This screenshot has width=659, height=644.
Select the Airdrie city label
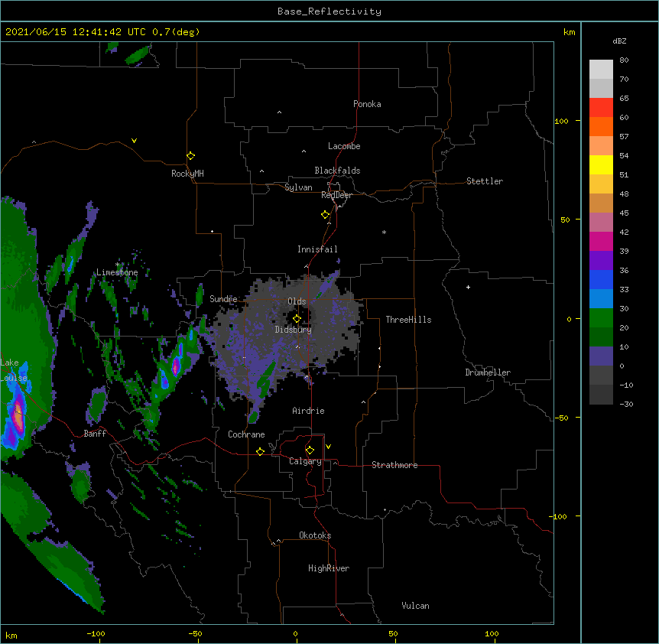308,411
